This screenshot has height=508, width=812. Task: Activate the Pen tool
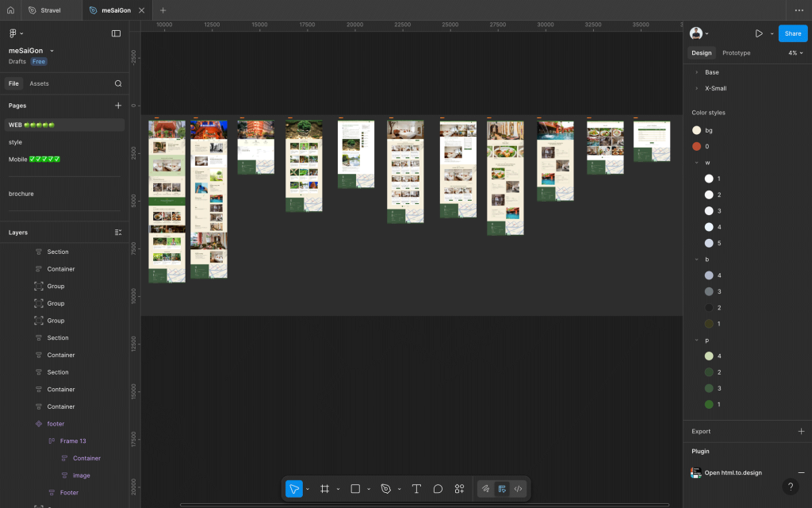386,489
